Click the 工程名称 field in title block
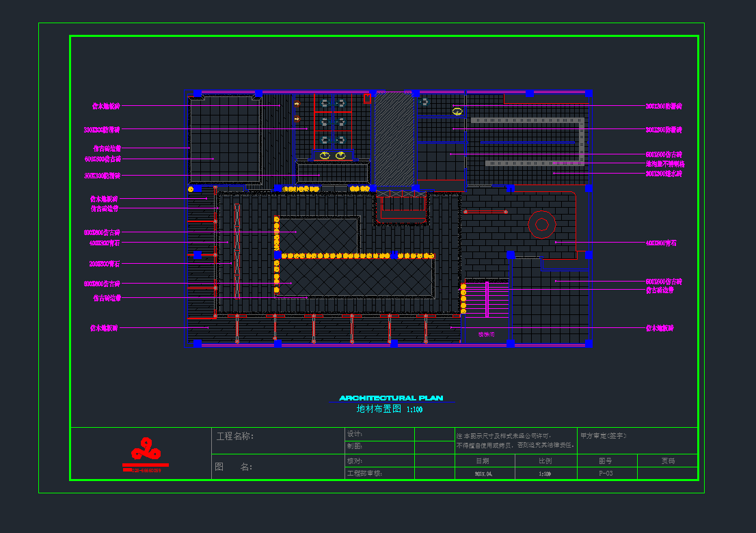756x533 pixels. point(236,437)
